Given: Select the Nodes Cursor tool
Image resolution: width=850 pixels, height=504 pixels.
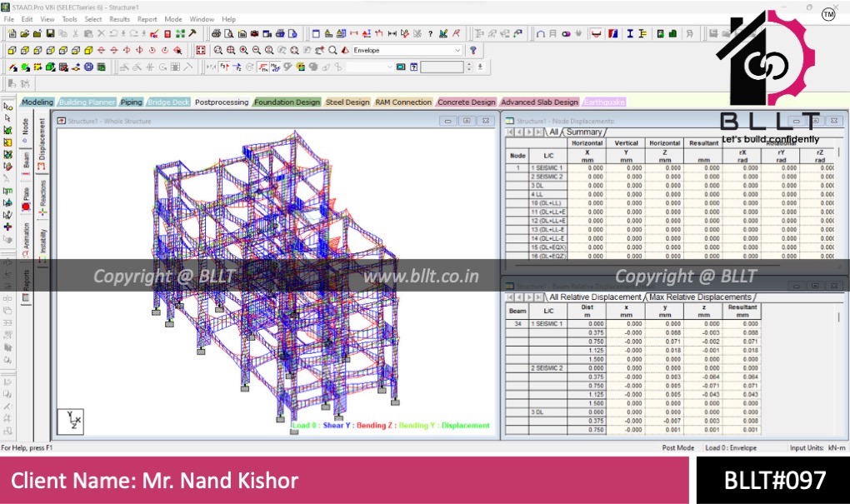Looking at the screenshot, I should 7,107.
